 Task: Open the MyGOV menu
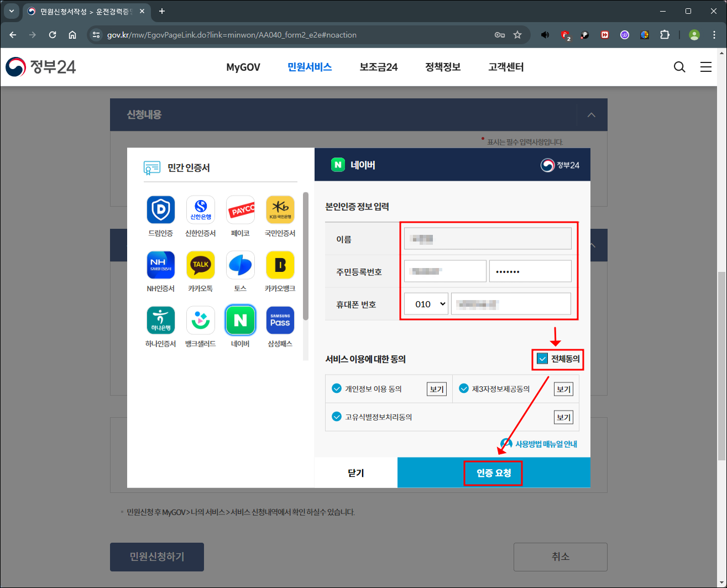coord(243,67)
